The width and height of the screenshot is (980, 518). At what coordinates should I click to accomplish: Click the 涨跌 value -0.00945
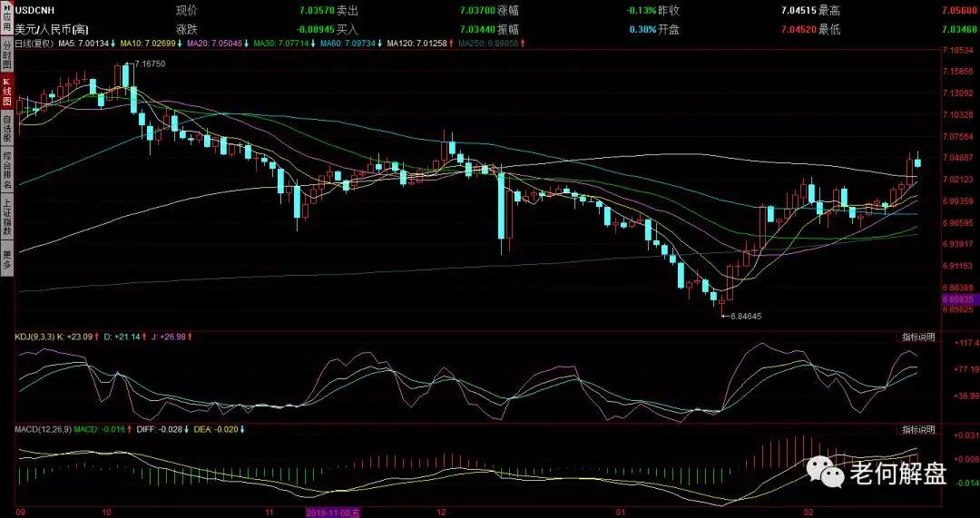point(314,29)
